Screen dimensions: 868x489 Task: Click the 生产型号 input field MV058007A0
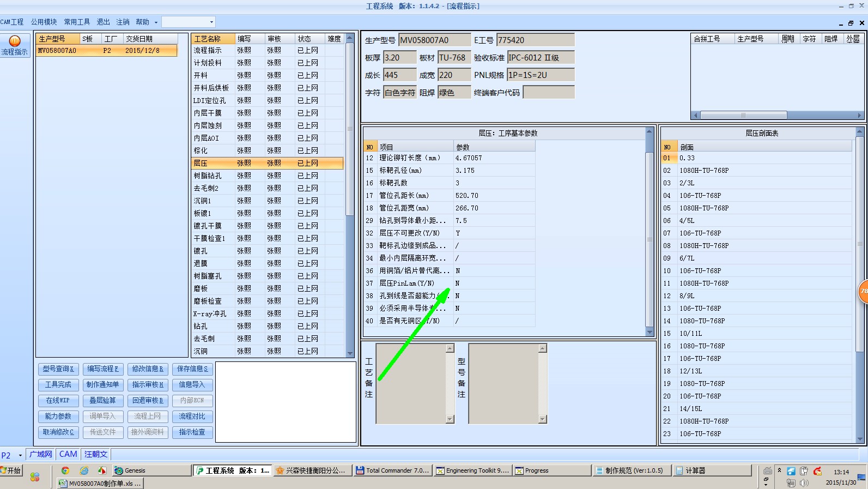coord(435,40)
